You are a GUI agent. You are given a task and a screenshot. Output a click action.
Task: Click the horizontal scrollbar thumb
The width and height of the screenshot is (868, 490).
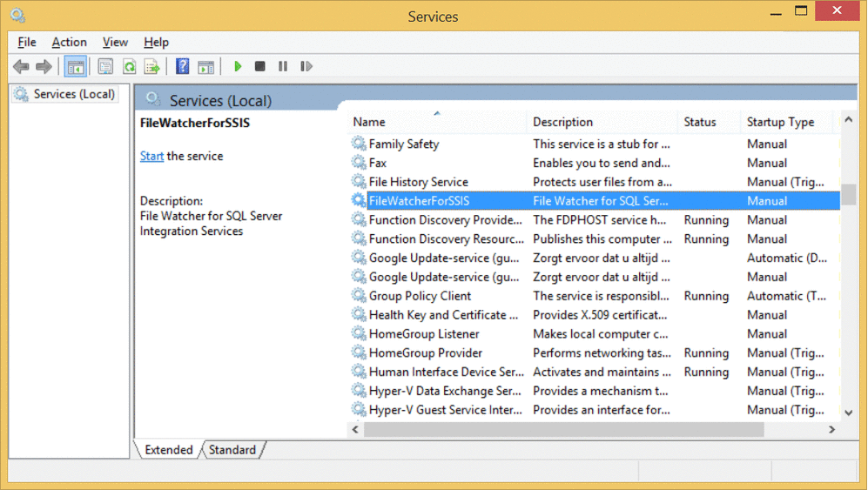pyautogui.click(x=563, y=429)
